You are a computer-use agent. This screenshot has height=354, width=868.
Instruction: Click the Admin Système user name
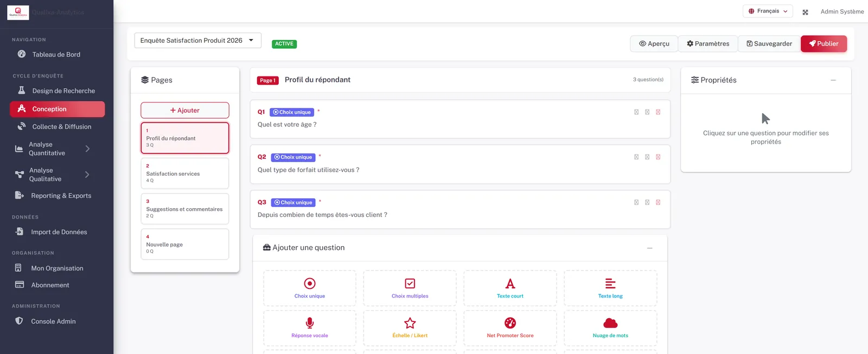[x=842, y=12]
